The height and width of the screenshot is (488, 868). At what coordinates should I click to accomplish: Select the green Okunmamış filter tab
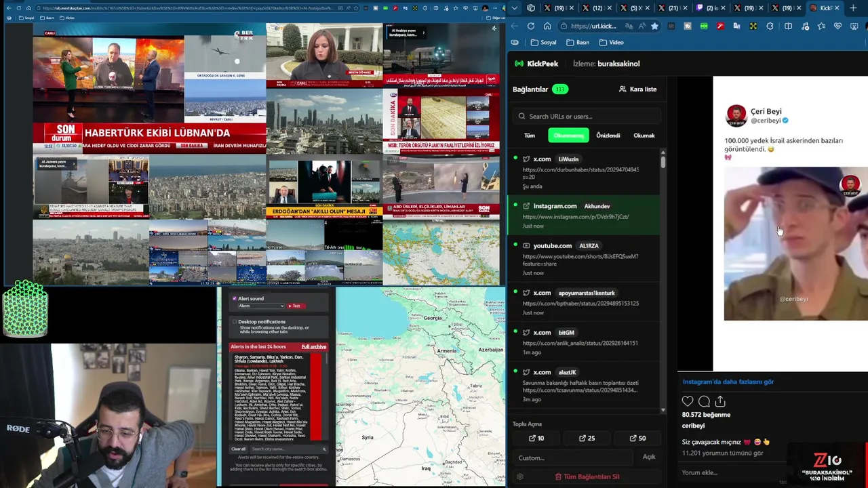point(568,135)
